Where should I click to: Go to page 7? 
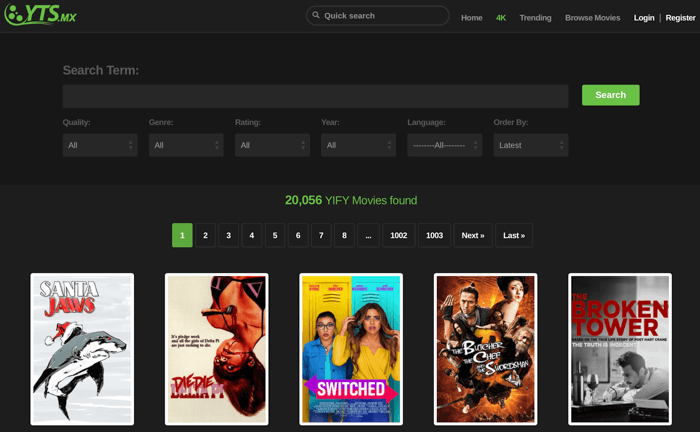(321, 235)
